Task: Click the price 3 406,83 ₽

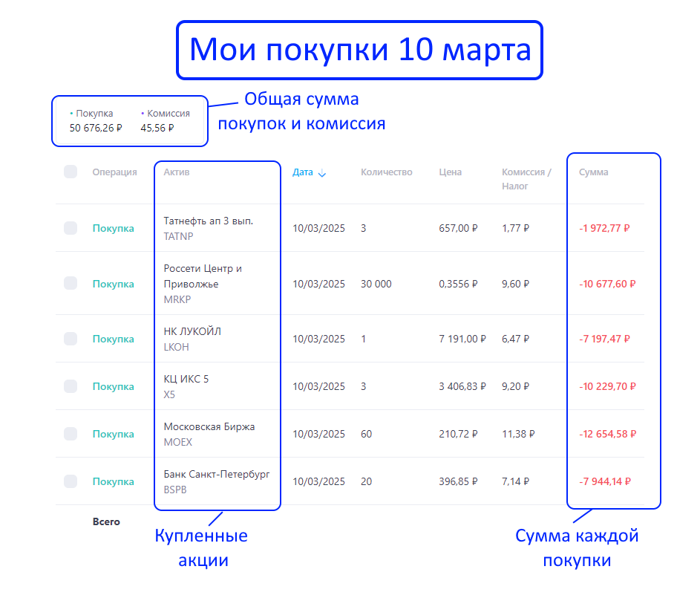Action: [462, 386]
